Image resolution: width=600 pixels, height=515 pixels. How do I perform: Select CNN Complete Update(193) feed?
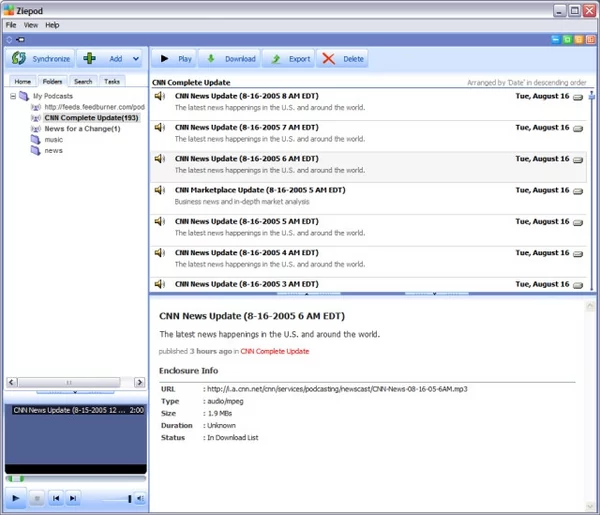point(91,118)
